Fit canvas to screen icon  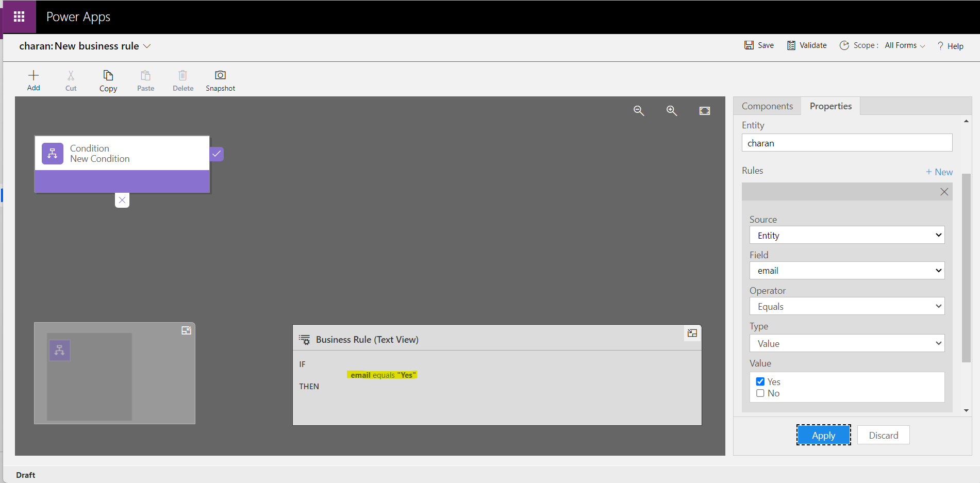pyautogui.click(x=705, y=111)
